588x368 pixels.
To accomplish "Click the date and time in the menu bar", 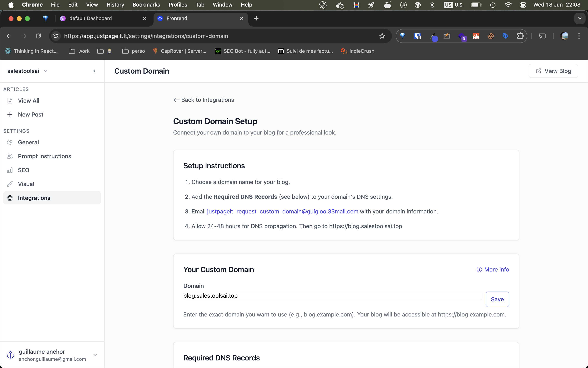I will [557, 5].
